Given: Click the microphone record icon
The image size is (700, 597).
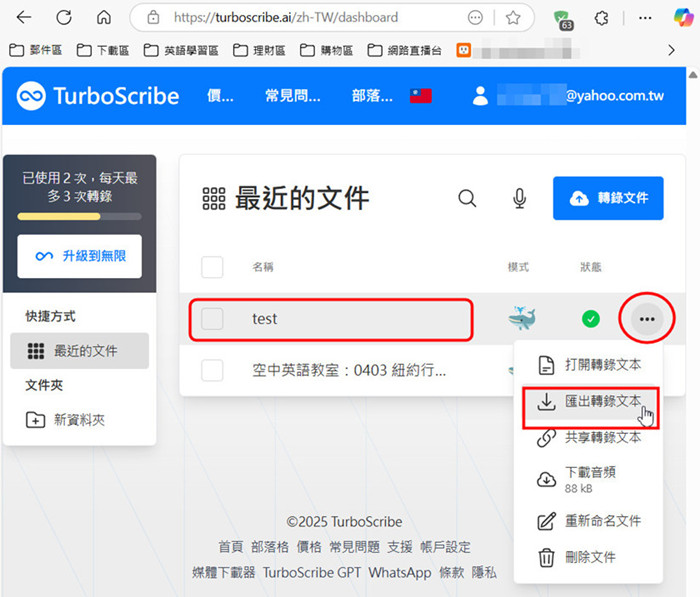Looking at the screenshot, I should pyautogui.click(x=519, y=199).
